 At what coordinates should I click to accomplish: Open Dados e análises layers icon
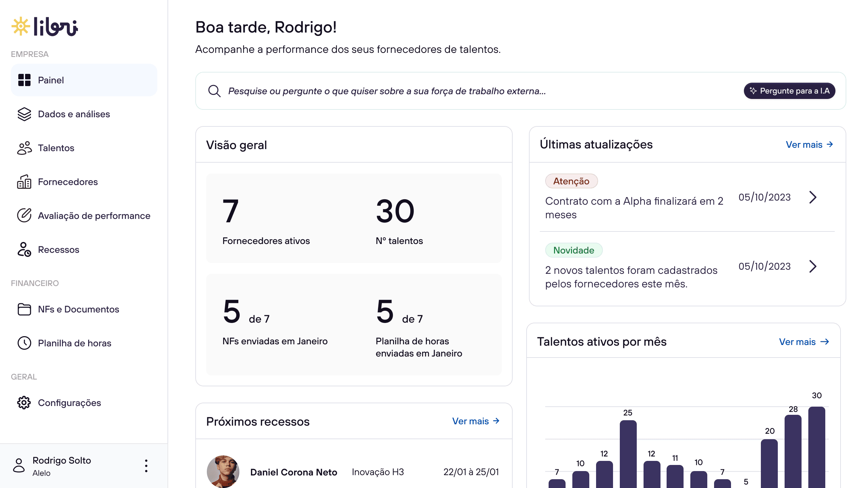point(24,114)
